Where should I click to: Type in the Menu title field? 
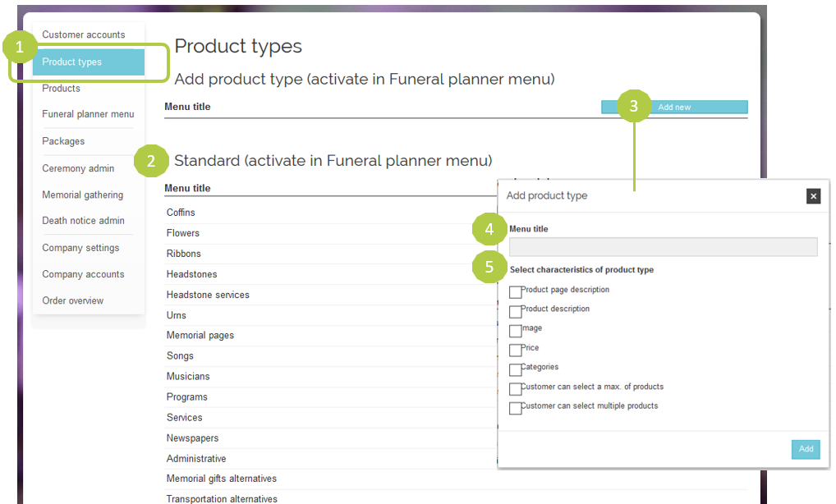click(x=663, y=247)
